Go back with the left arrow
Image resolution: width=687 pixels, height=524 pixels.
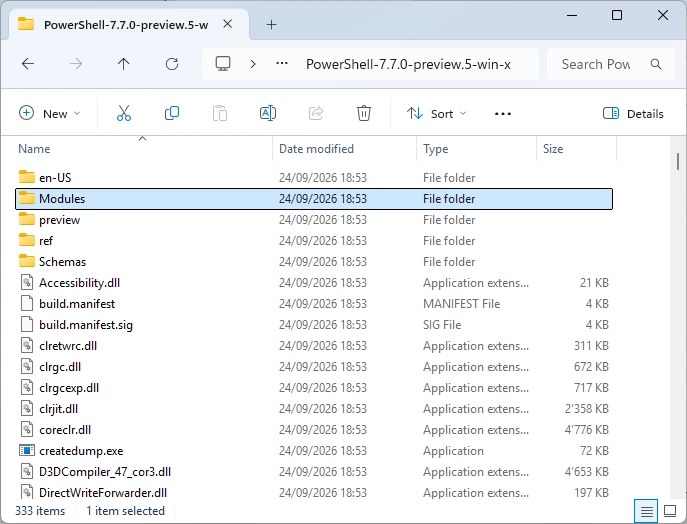click(x=28, y=64)
